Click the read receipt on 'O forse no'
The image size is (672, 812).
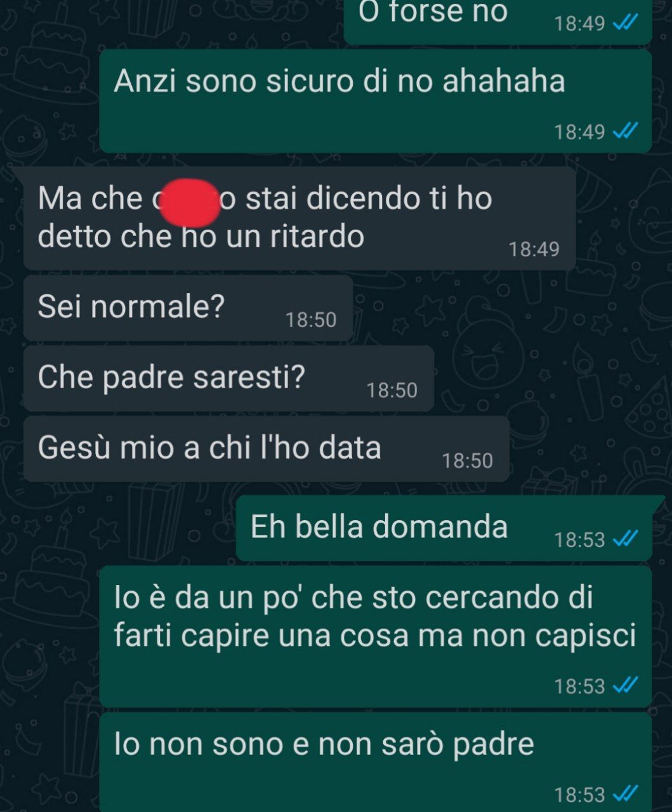point(625,23)
